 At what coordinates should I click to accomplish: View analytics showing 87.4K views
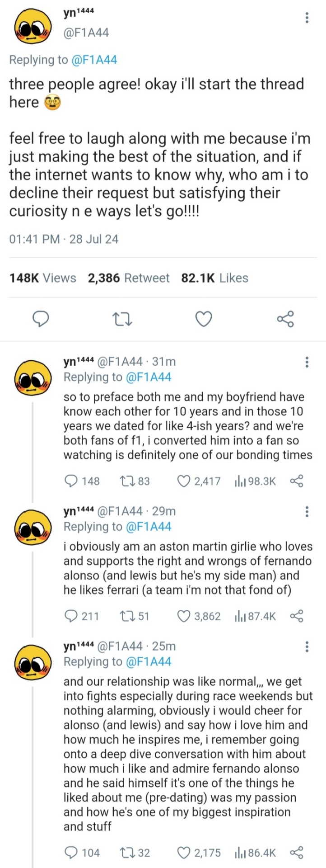255,616
